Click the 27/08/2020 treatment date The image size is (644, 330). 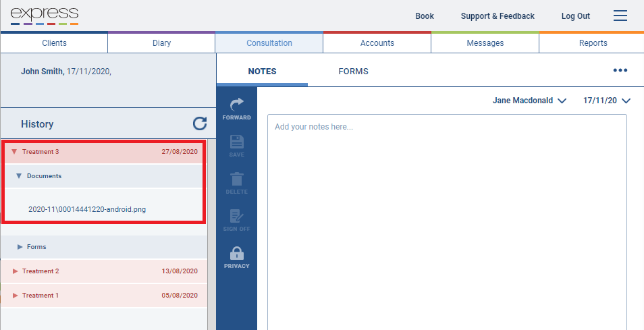click(x=180, y=152)
